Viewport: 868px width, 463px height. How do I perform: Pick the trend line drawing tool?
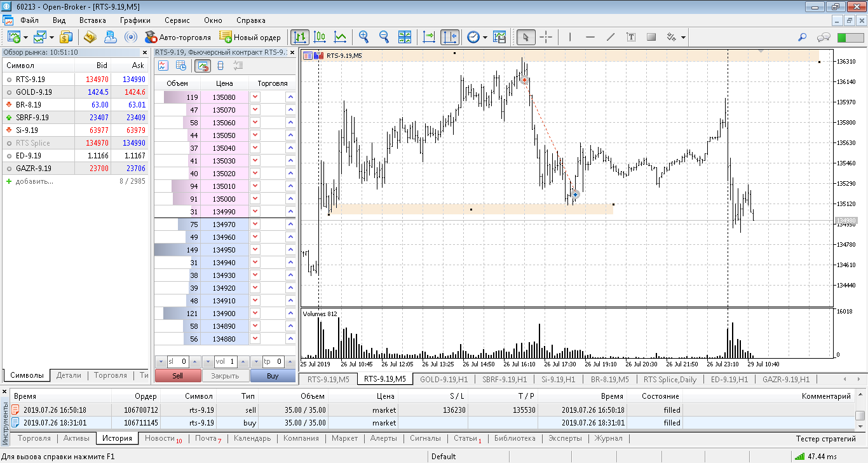pyautogui.click(x=611, y=37)
